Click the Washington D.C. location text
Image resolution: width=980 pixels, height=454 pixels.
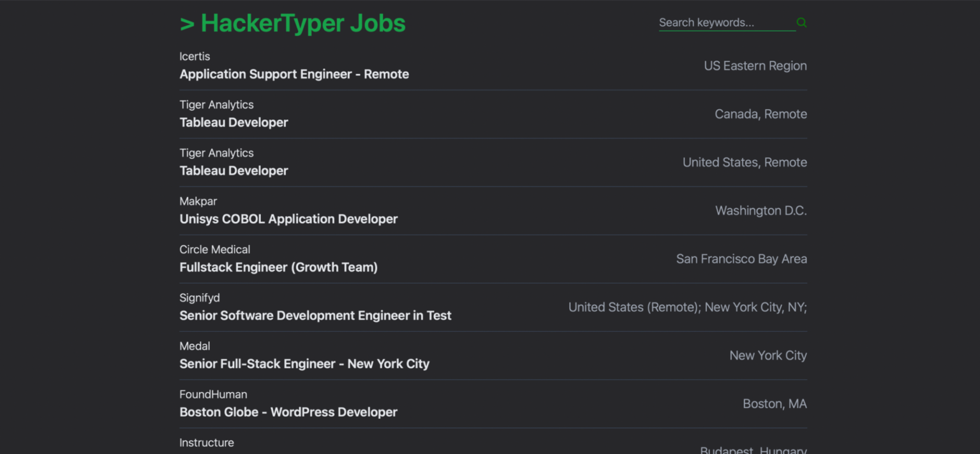coord(761,211)
